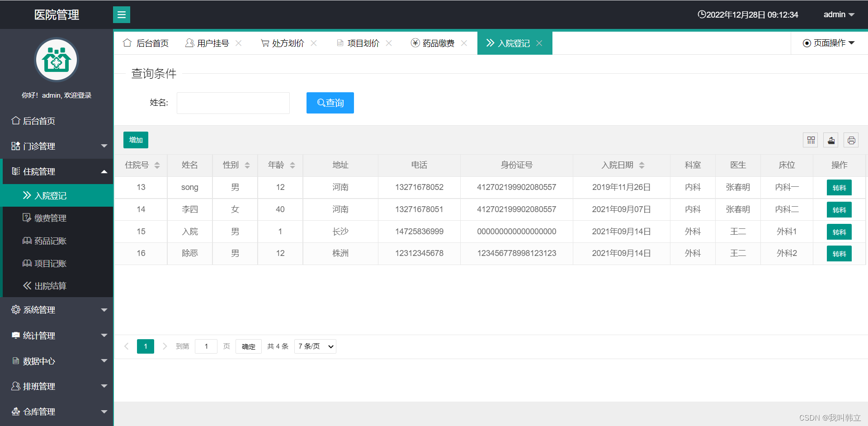Toggle the sidebar with the hamburger icon
This screenshot has height=426, width=868.
pyautogui.click(x=121, y=14)
